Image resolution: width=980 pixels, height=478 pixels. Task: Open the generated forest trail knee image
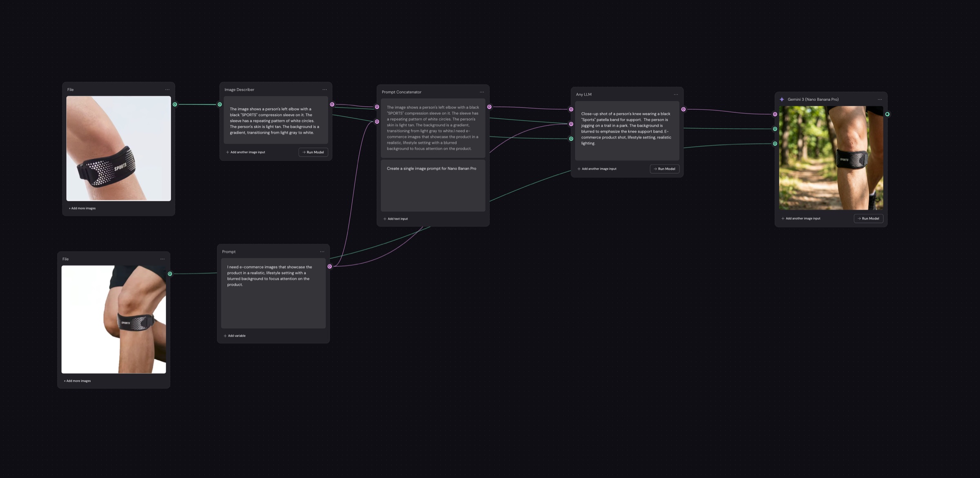(x=831, y=158)
